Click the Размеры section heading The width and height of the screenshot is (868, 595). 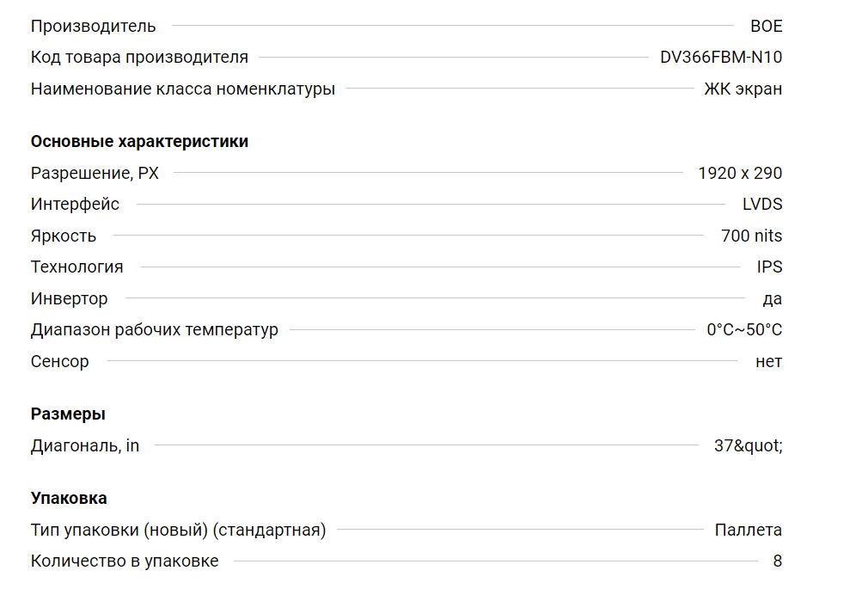click(x=68, y=414)
